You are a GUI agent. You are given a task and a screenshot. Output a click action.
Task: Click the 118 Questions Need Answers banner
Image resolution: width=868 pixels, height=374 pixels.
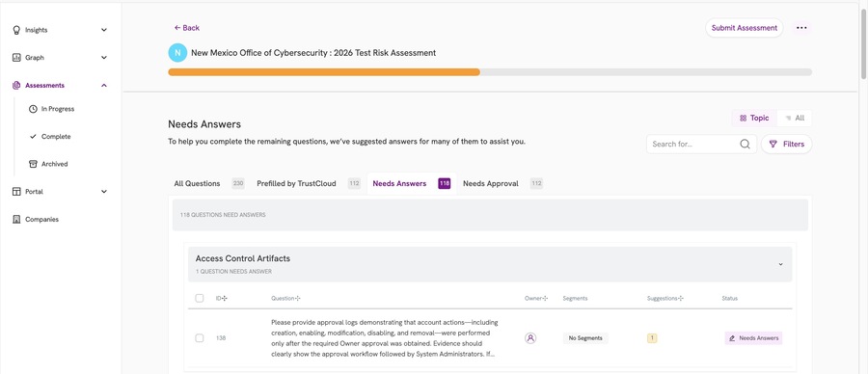490,215
